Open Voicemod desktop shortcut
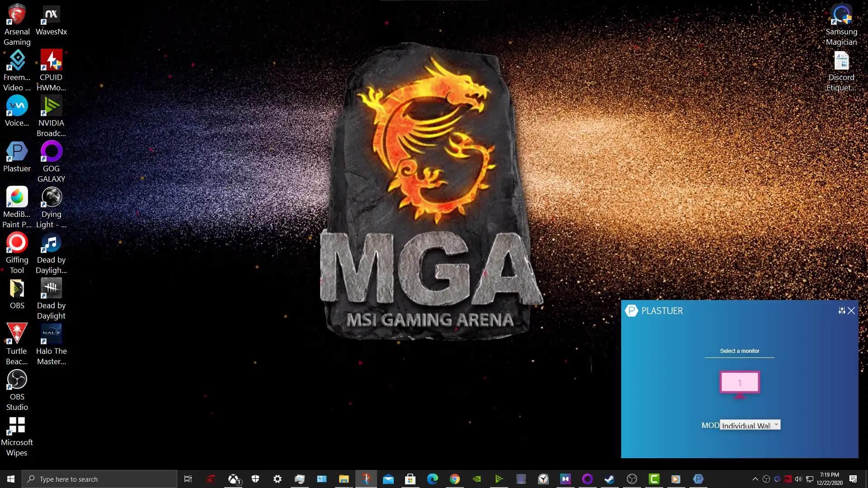This screenshot has height=488, width=868. point(17,111)
